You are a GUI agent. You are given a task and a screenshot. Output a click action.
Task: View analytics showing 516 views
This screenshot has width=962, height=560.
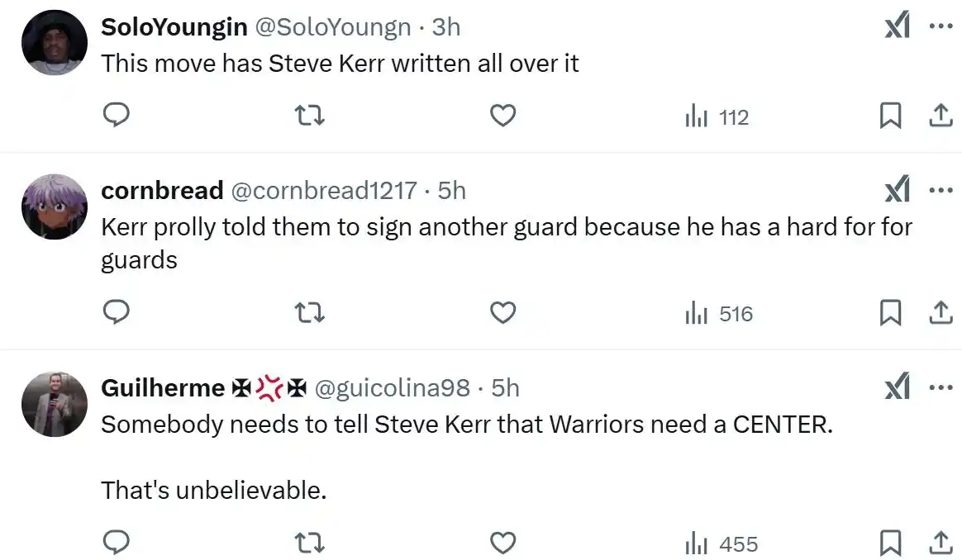719,314
